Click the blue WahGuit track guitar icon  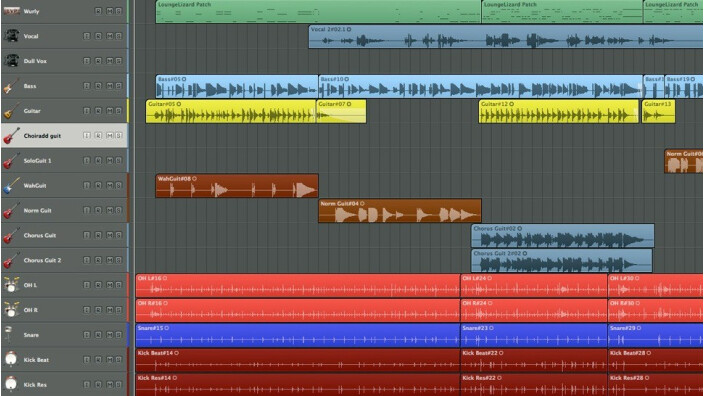pyautogui.click(x=12, y=185)
